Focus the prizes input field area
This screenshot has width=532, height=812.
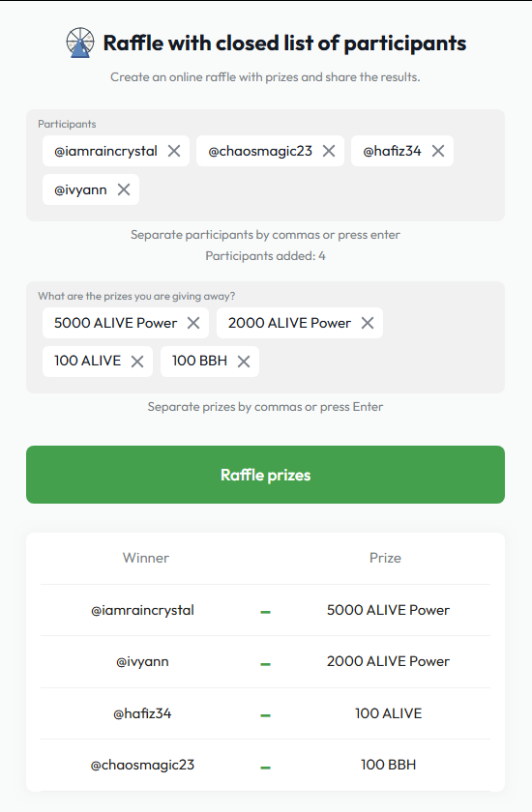[x=265, y=337]
